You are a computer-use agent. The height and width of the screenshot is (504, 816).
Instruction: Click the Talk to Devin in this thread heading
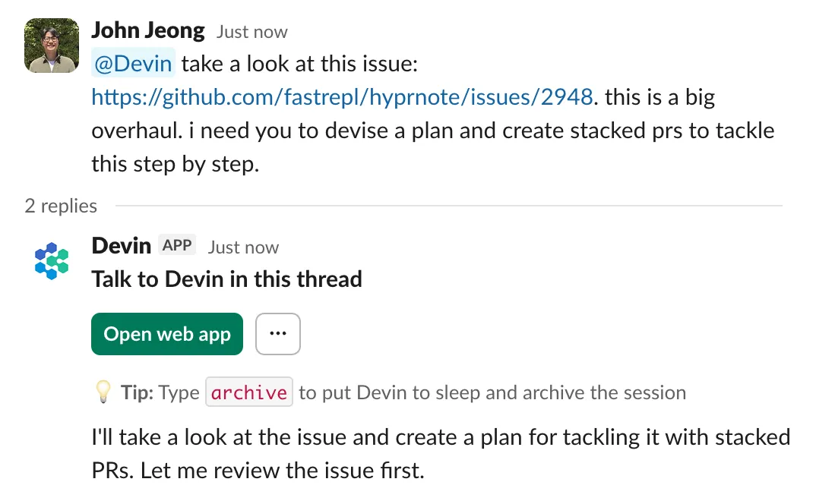(x=226, y=279)
